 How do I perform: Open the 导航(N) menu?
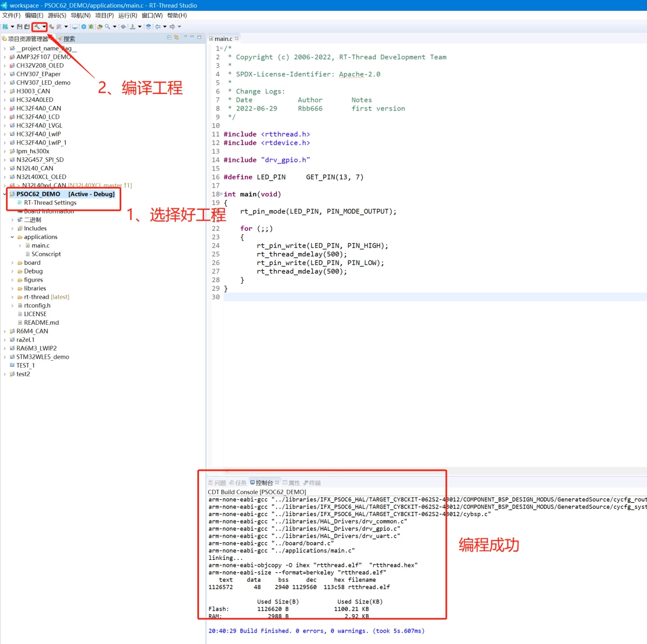pos(81,15)
